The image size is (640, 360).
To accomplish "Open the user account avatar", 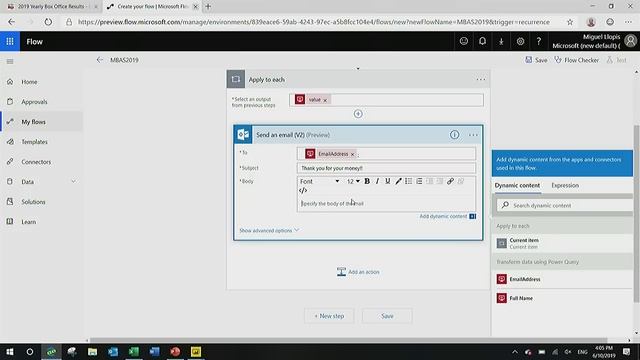I will tap(631, 41).
